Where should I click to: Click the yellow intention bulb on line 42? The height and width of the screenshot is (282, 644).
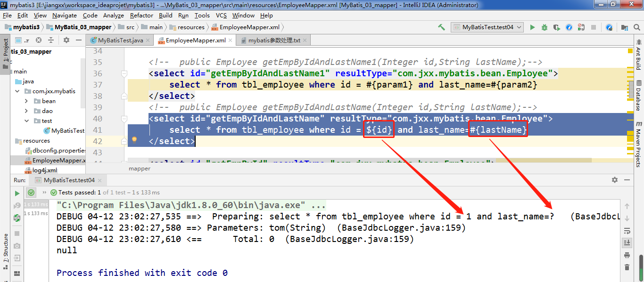134,140
